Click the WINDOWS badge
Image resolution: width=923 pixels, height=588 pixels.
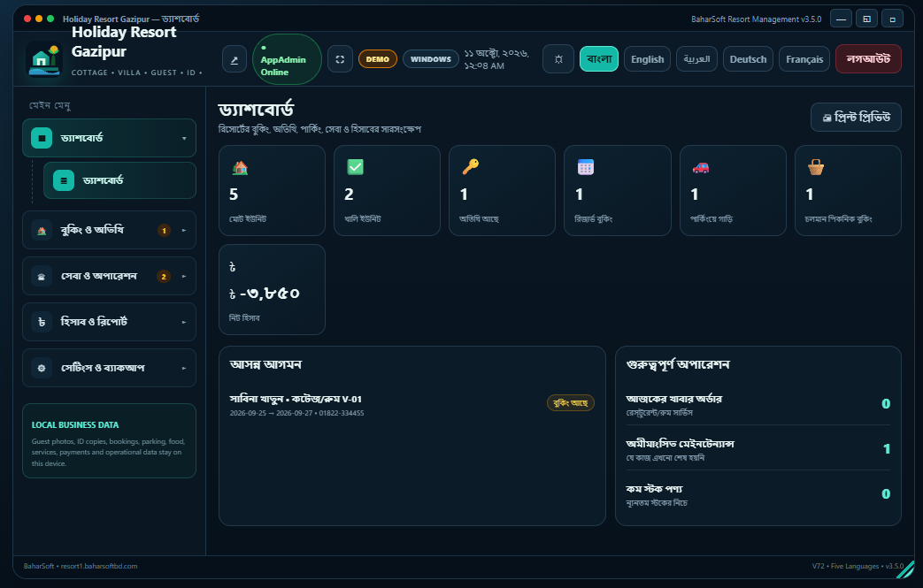click(x=430, y=58)
